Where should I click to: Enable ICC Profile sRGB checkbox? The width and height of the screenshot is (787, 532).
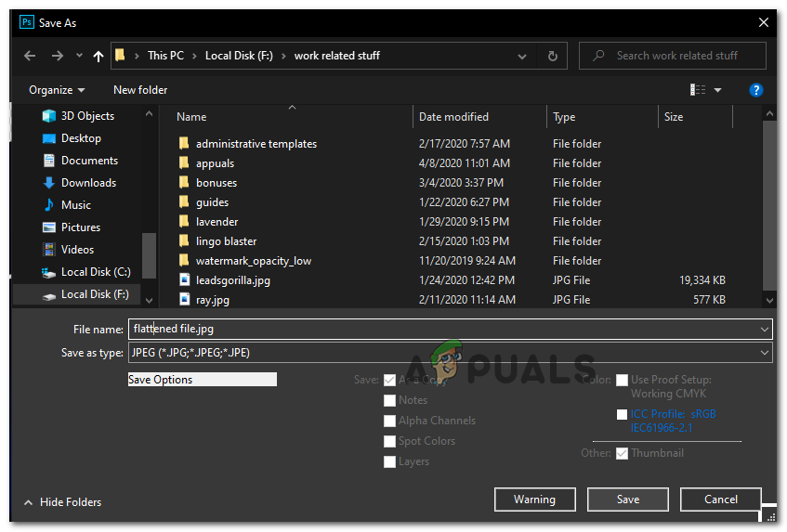tap(622, 415)
